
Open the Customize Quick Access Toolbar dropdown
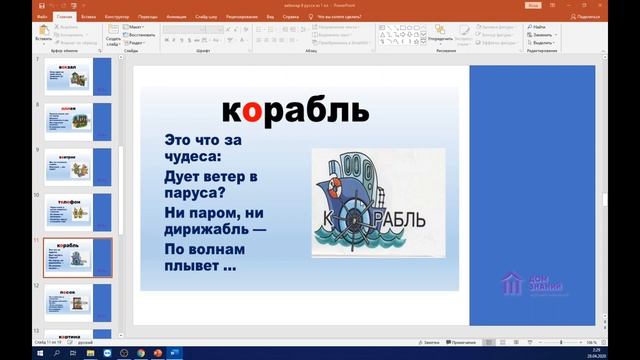pos(84,6)
